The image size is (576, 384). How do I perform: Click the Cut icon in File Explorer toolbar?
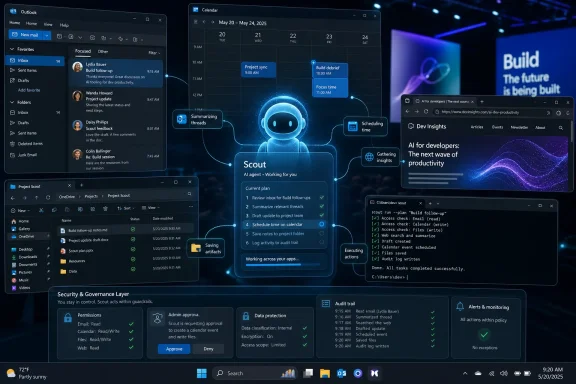pyautogui.click(x=41, y=210)
